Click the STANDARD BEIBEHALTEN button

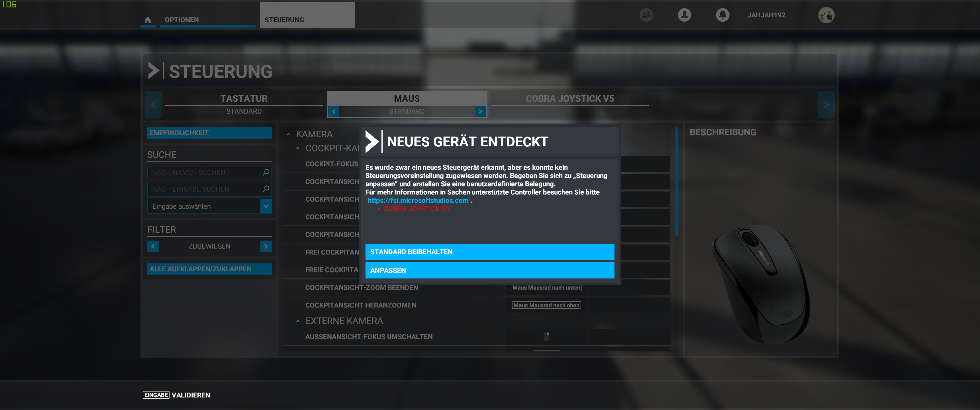coord(490,252)
